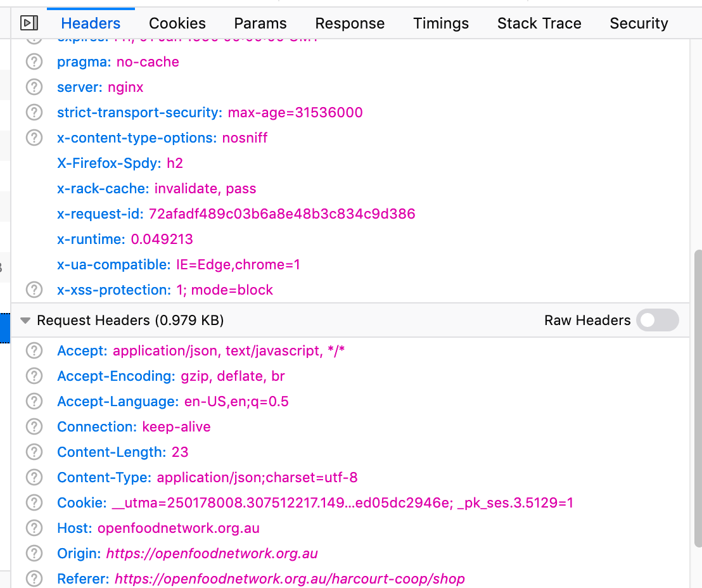This screenshot has height=588, width=702.
Task: Select the x-request-id value
Action: pyautogui.click(x=282, y=214)
